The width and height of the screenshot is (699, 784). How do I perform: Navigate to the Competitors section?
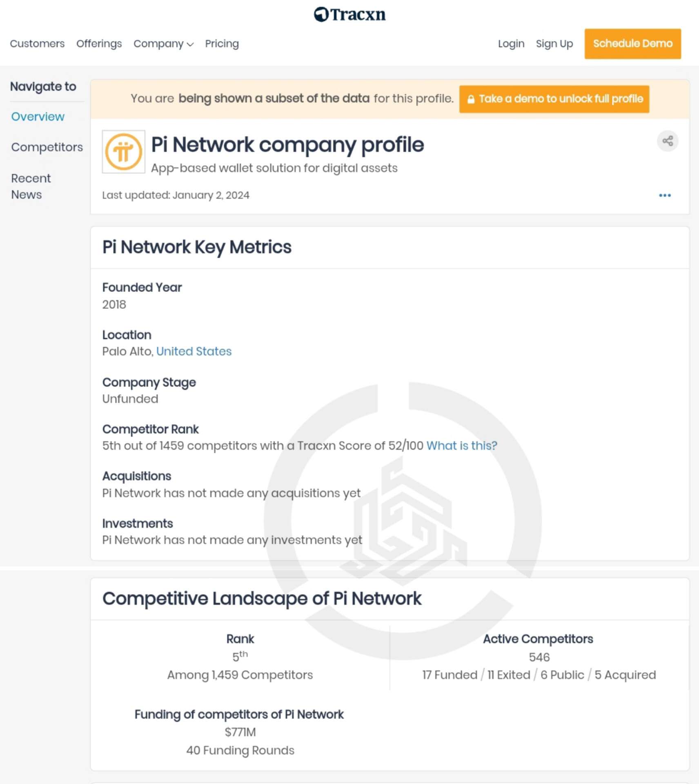pyautogui.click(x=47, y=147)
